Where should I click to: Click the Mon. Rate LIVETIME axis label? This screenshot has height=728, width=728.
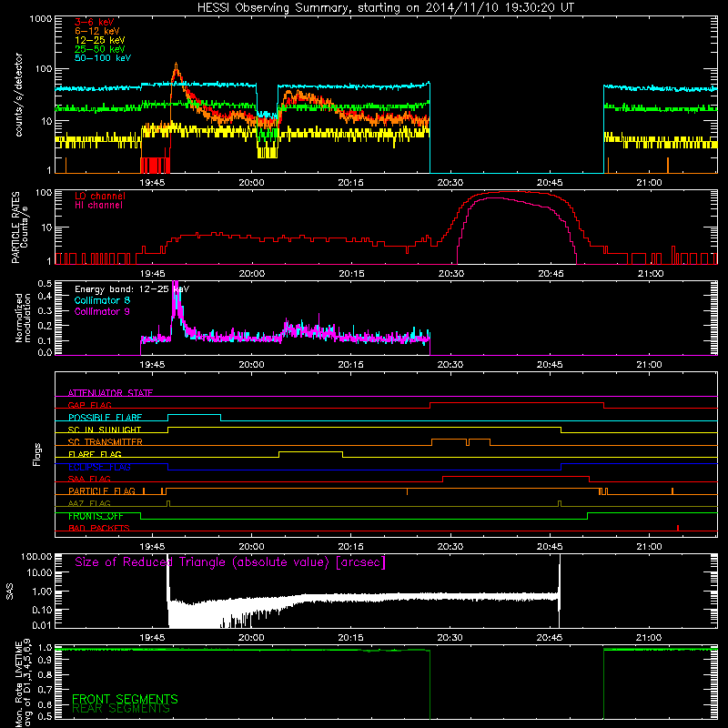tap(24, 684)
